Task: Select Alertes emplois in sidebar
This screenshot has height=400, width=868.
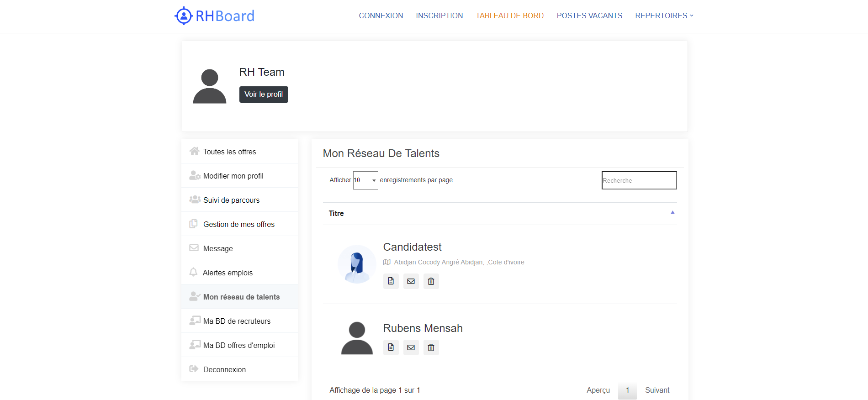Action: [228, 273]
